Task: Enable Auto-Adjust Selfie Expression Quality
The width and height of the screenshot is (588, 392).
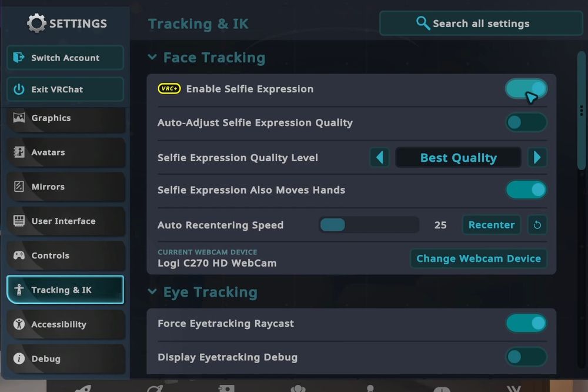Action: [x=526, y=122]
